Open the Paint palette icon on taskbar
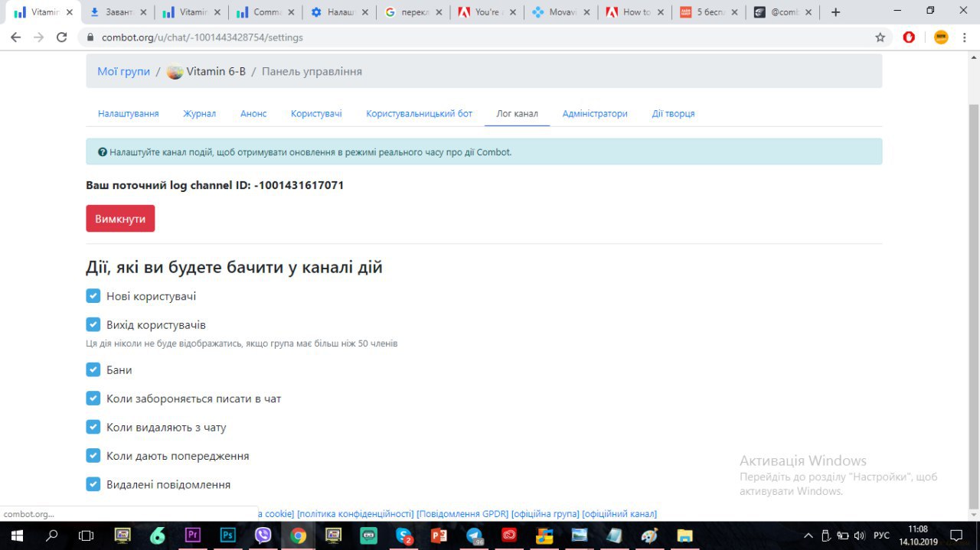980x550 pixels. pos(649,535)
